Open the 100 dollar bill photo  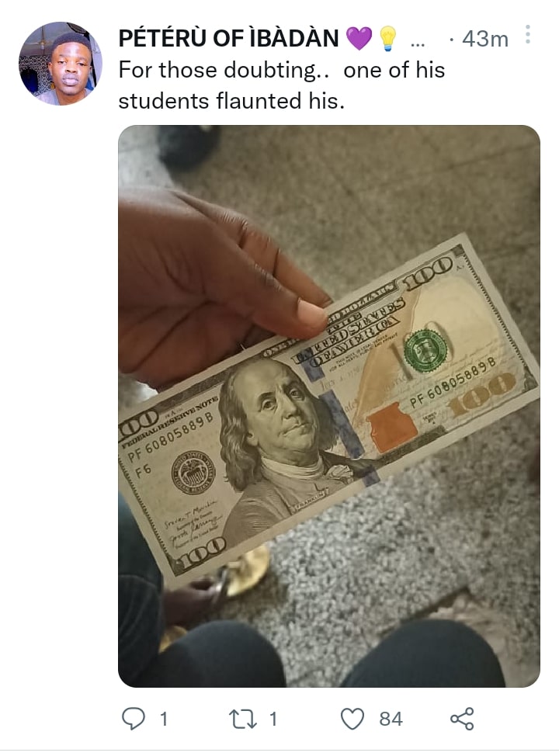coord(329,406)
